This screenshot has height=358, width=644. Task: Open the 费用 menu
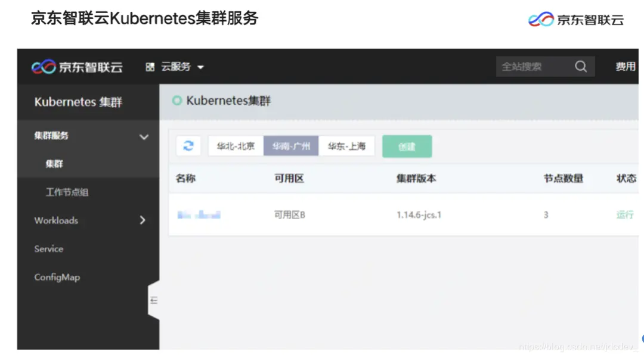625,66
